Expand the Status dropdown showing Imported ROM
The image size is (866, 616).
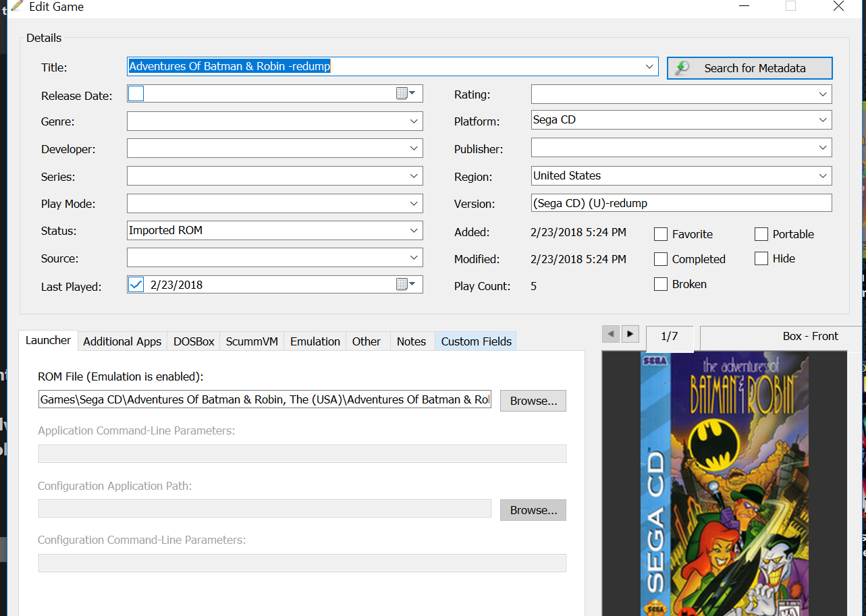(x=414, y=230)
